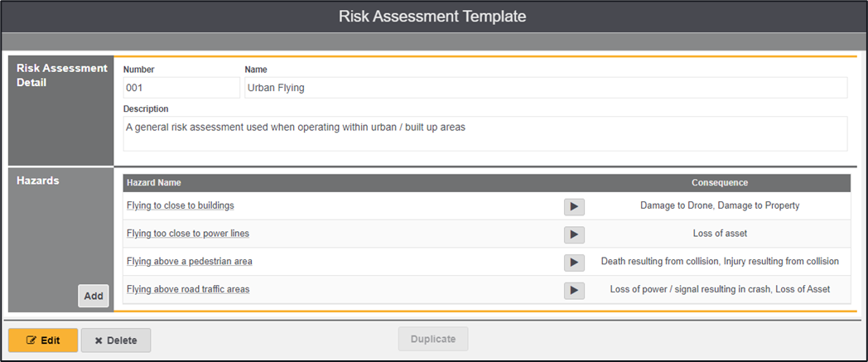Click the play arrow for power lines hazard

[x=574, y=234]
